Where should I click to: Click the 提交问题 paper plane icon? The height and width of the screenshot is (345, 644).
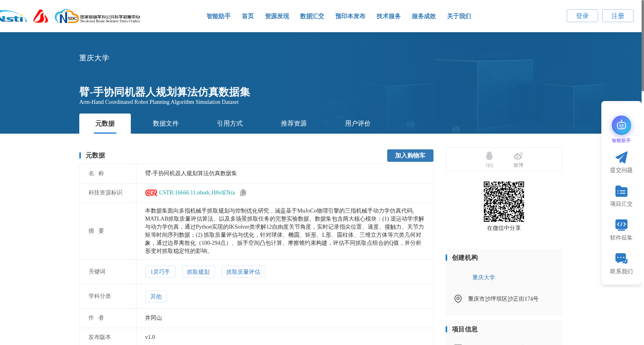click(x=621, y=157)
